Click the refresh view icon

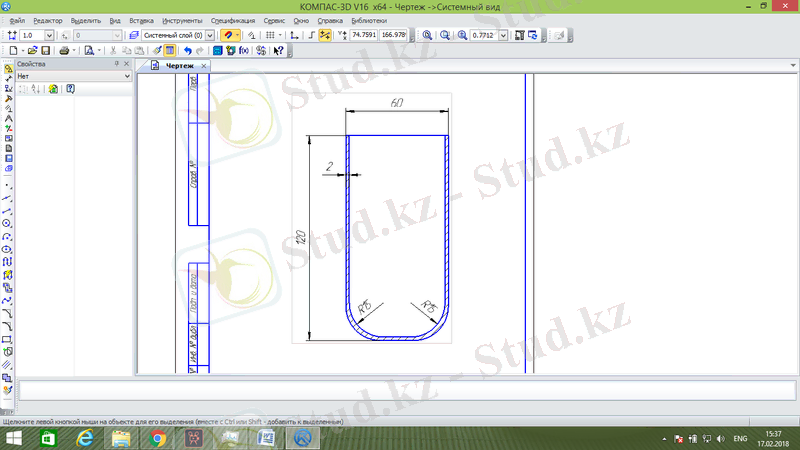tap(533, 35)
